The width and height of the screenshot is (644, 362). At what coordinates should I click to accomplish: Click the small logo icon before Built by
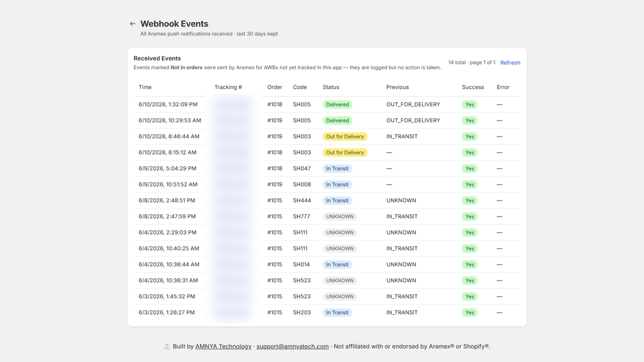pyautogui.click(x=167, y=346)
